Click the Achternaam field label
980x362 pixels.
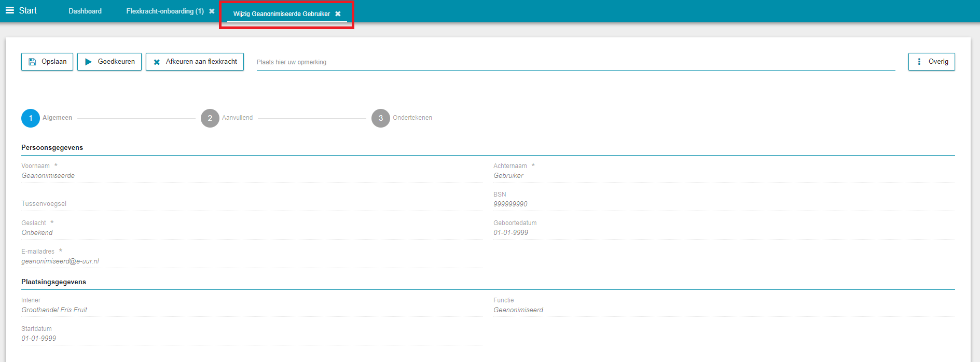[510, 166]
